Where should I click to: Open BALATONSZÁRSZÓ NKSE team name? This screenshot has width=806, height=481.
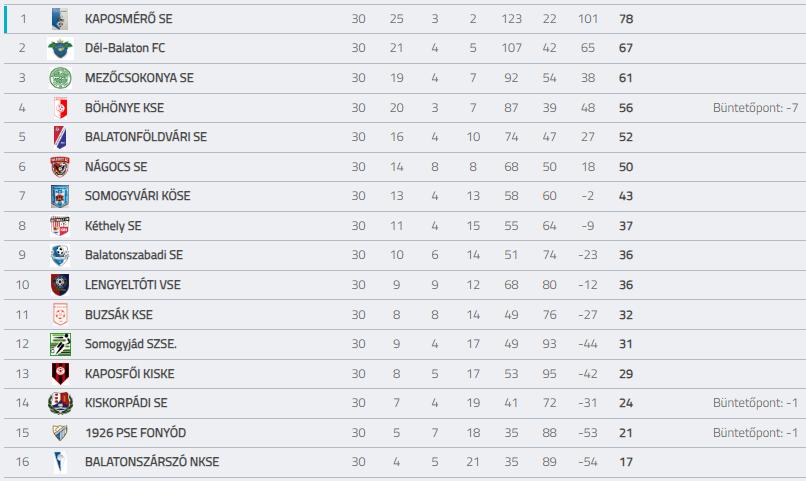point(152,462)
